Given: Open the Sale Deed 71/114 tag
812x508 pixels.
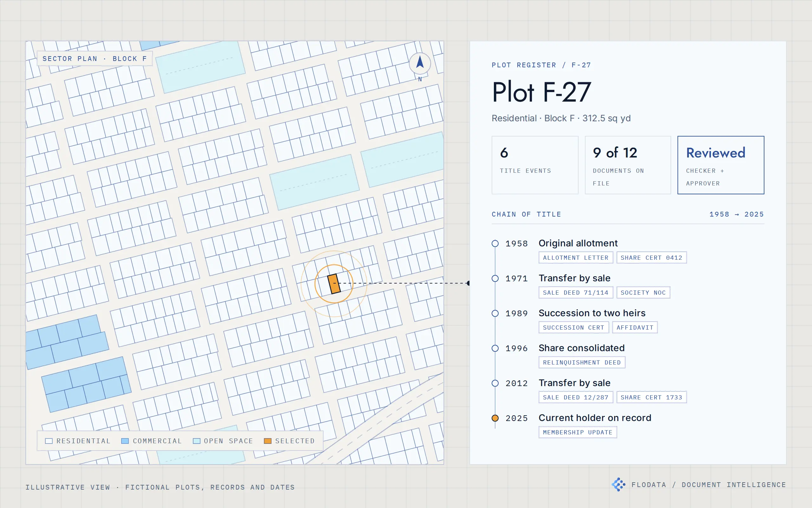Looking at the screenshot, I should click(576, 293).
